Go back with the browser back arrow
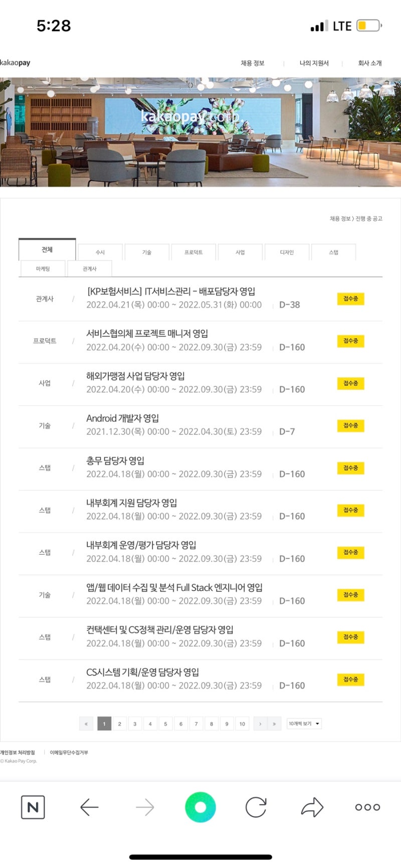This screenshot has height=868, width=401. point(89,807)
